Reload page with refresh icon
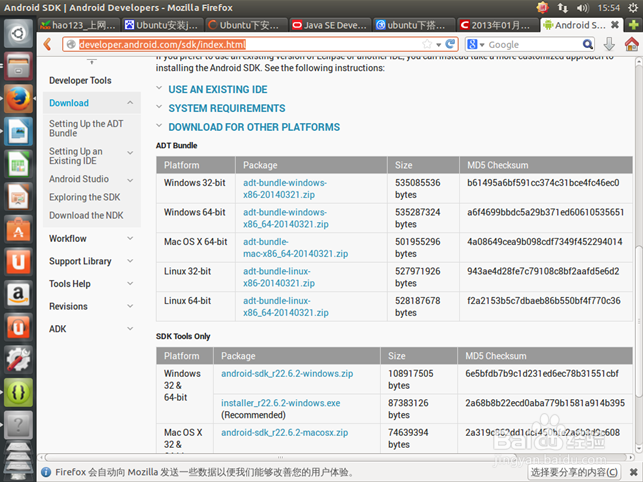This screenshot has width=643, height=482. pos(450,44)
